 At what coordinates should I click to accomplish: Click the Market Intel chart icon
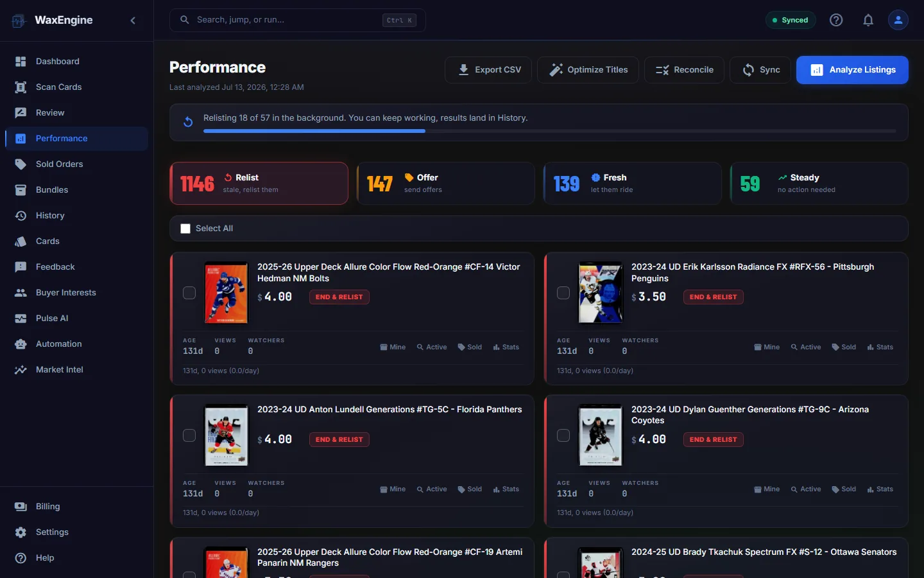coord(21,370)
